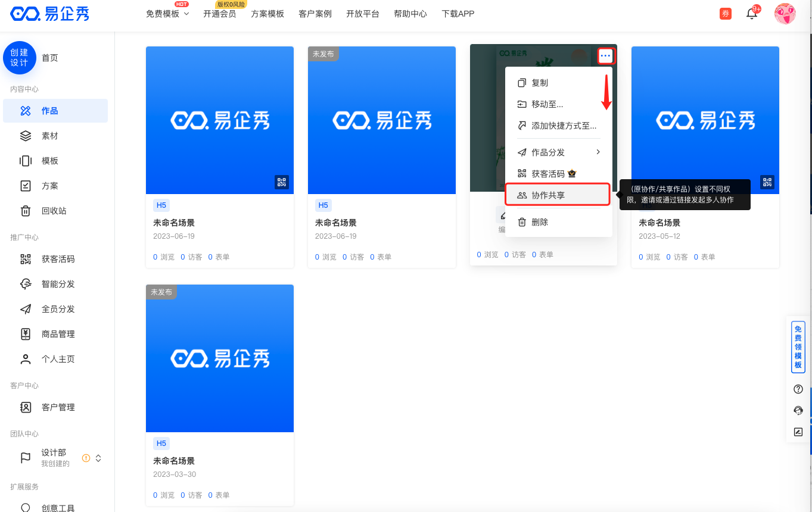
Task: Click H5 tag on the 2023-03-30 card
Action: [161, 444]
